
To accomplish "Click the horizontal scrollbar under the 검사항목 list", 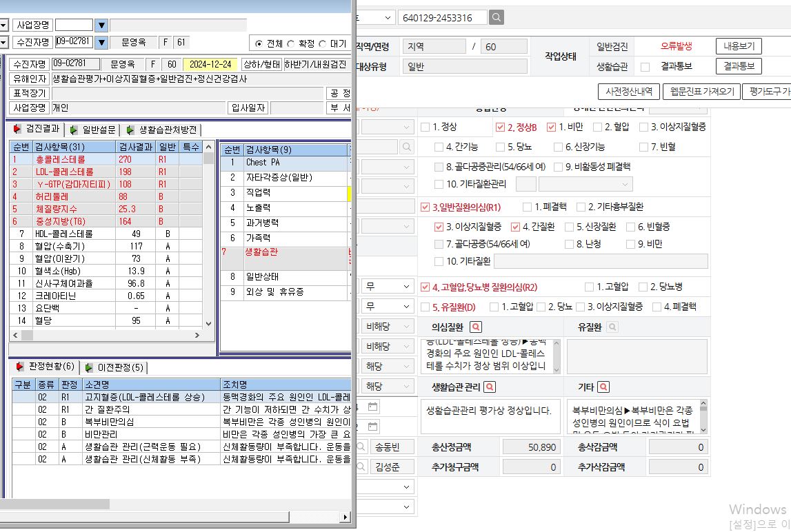I will pyautogui.click(x=106, y=335).
